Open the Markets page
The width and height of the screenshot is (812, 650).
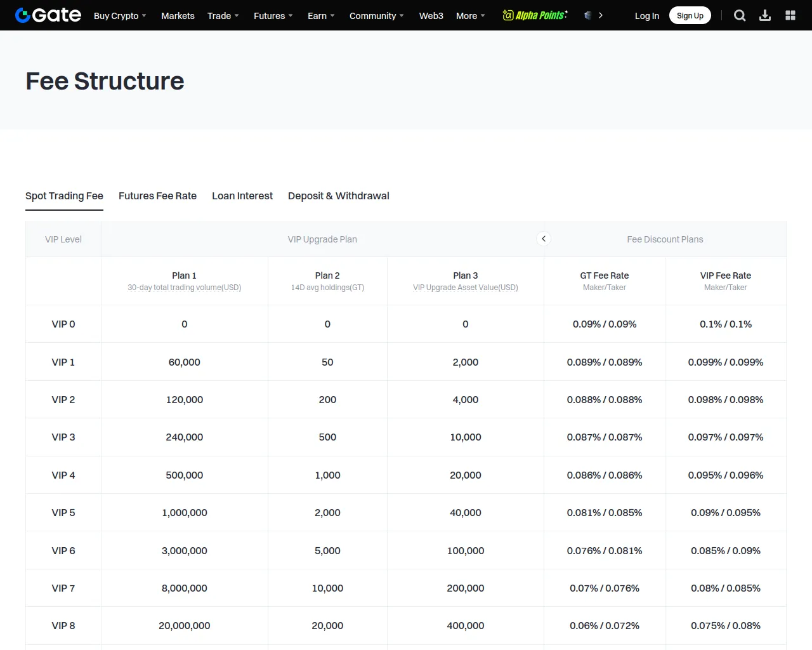pyautogui.click(x=178, y=16)
